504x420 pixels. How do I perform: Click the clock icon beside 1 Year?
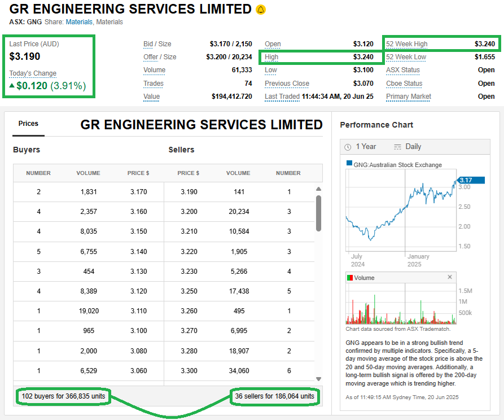click(348, 147)
